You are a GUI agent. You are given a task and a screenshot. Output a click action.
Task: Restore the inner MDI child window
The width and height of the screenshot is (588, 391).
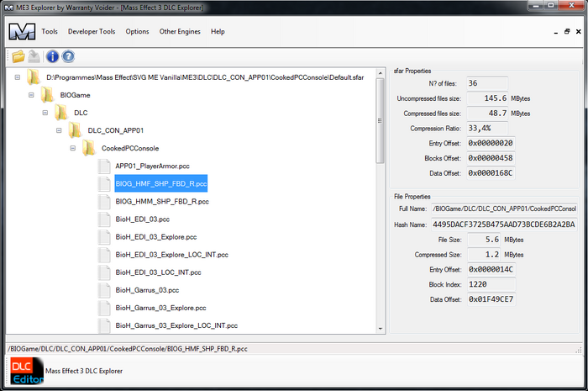pyautogui.click(x=567, y=31)
